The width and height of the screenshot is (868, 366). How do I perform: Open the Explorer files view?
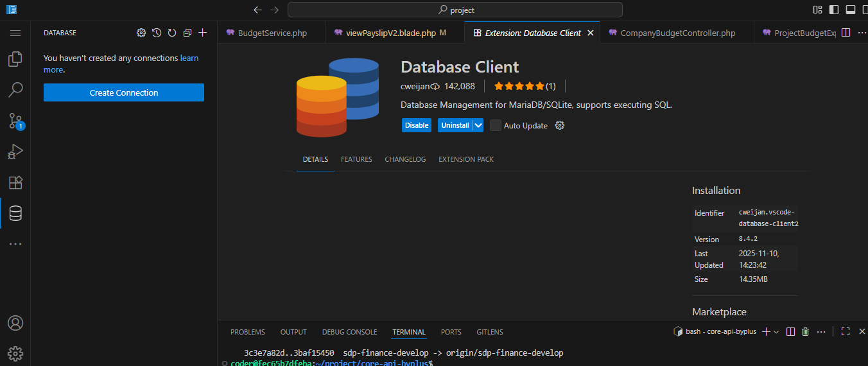tap(15, 59)
